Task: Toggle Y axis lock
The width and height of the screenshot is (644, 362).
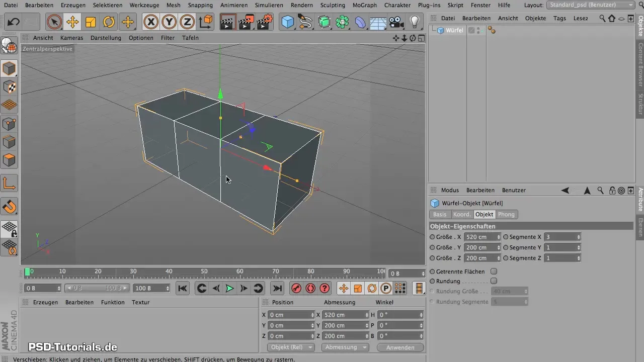Action: [x=169, y=22]
